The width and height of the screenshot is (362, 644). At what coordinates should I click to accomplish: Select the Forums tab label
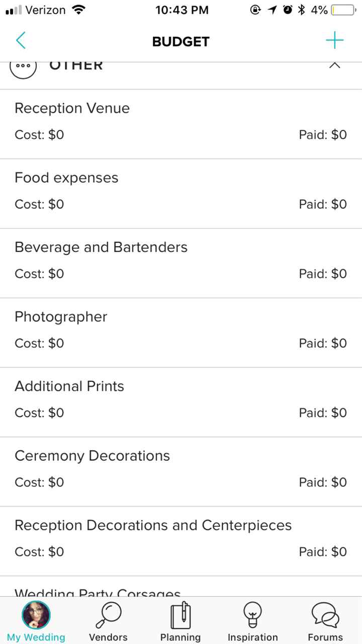click(x=325, y=637)
